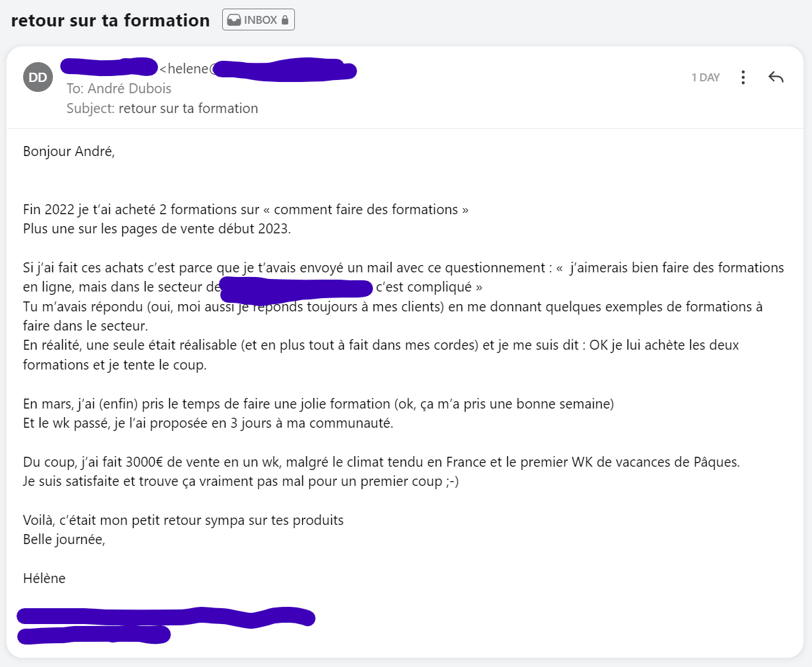Click the lock icon beside INBOX

(x=285, y=20)
